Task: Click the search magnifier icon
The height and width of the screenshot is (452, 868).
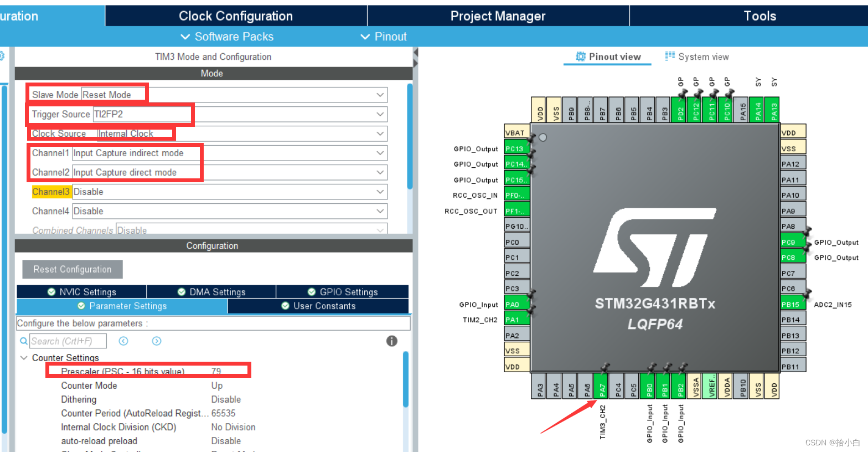Action: click(24, 341)
